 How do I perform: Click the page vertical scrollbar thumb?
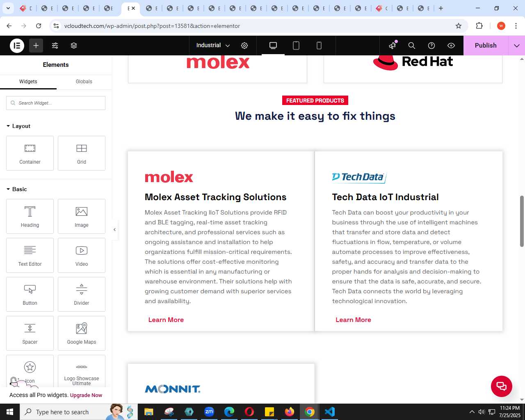pyautogui.click(x=522, y=221)
